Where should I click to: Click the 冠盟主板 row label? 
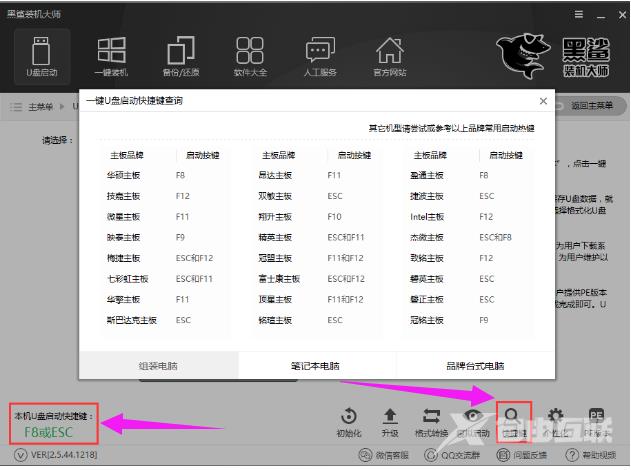275,258
